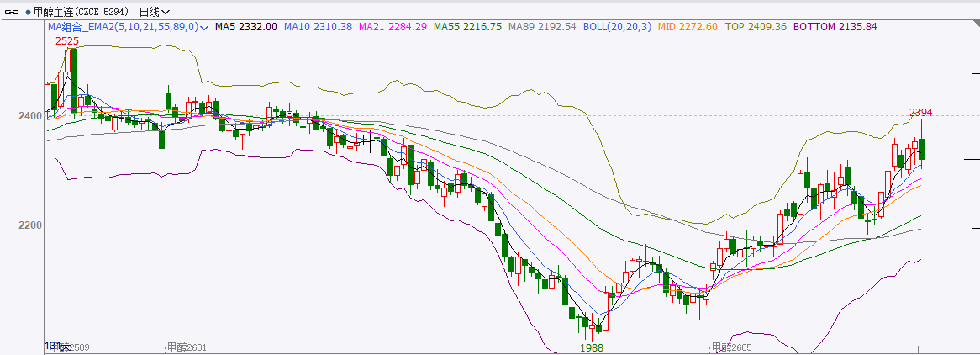Image resolution: width=980 pixels, height=355 pixels.
Task: Click the 甲醇2601 contract marker on time axis
Action: coord(187,347)
